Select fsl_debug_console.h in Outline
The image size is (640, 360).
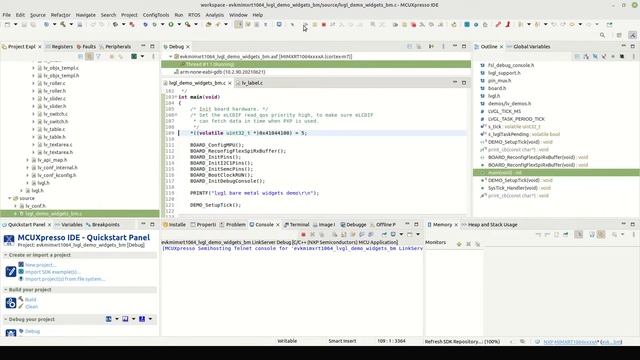tap(511, 65)
